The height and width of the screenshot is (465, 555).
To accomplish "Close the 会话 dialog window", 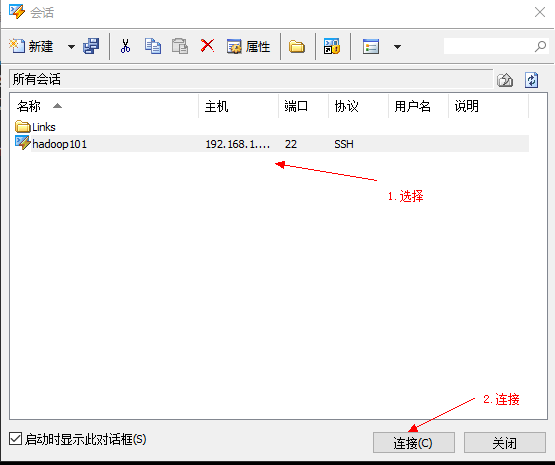I will [540, 12].
